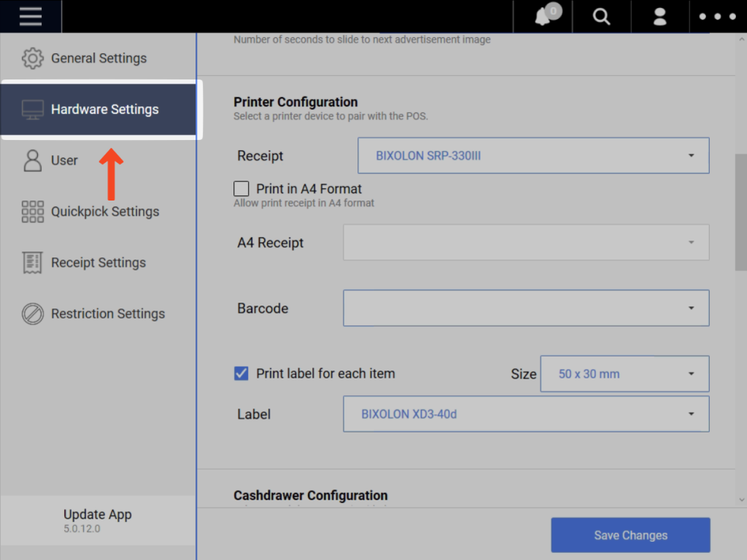Enable Print in A4 Format checkbox
747x560 pixels.
coord(241,189)
